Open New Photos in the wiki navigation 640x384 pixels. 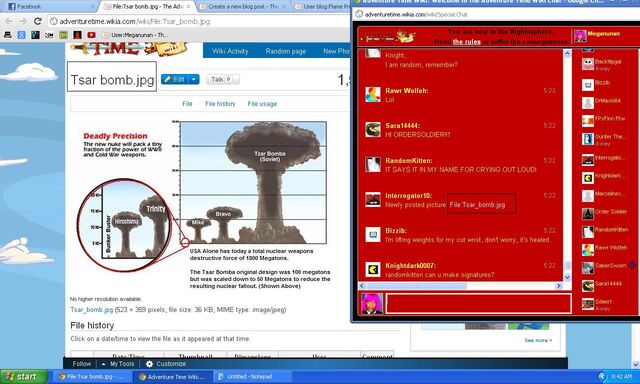pos(336,51)
